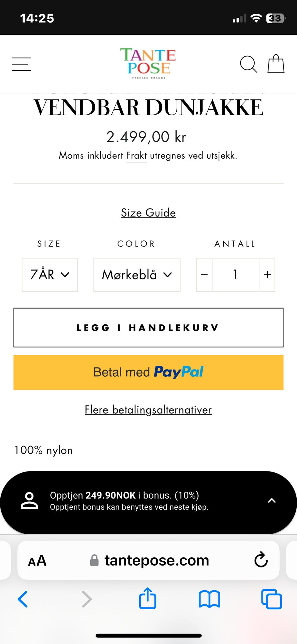Open the AA reader text options
The height and width of the screenshot is (644, 297).
tap(37, 561)
